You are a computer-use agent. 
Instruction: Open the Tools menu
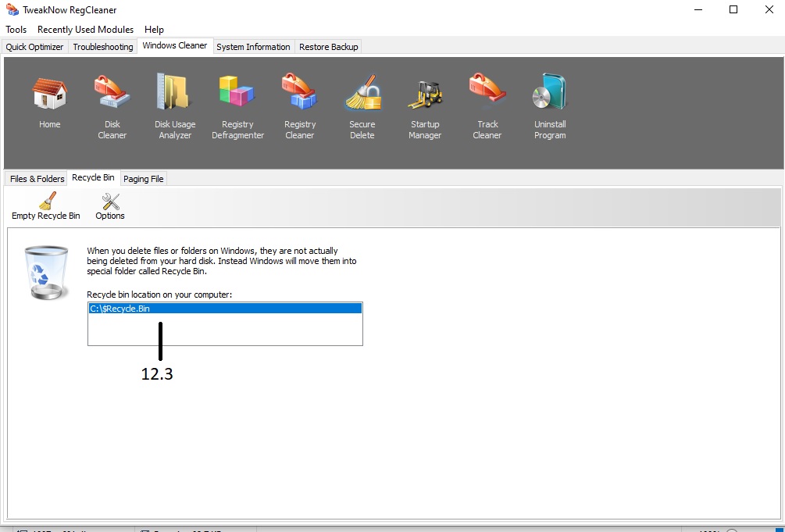coord(16,30)
